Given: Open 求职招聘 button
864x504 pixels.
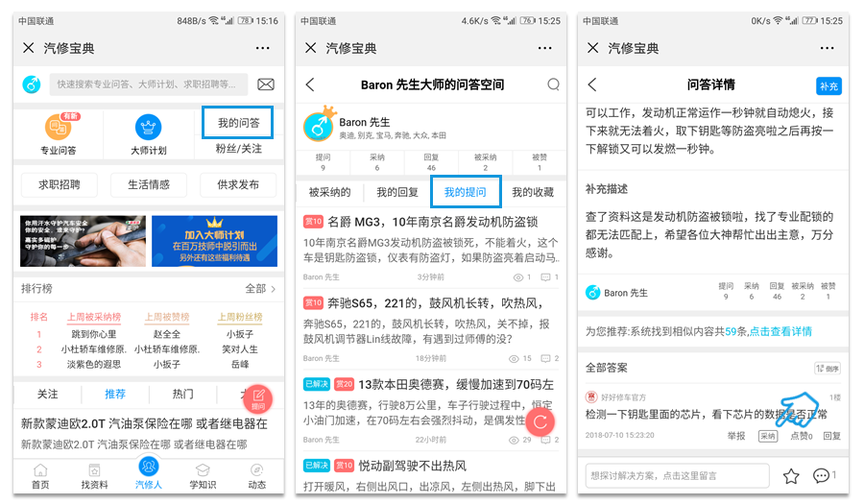Looking at the screenshot, I should tap(59, 185).
